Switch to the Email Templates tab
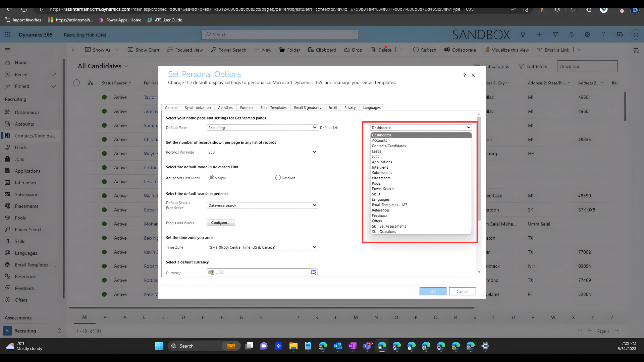 [274, 108]
